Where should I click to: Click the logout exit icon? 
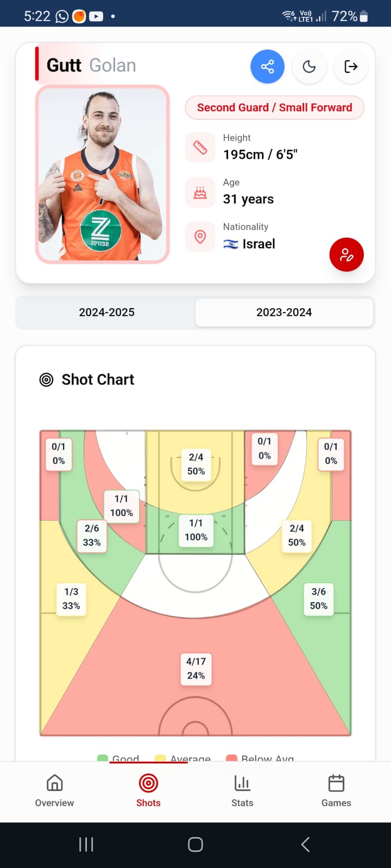(x=351, y=67)
